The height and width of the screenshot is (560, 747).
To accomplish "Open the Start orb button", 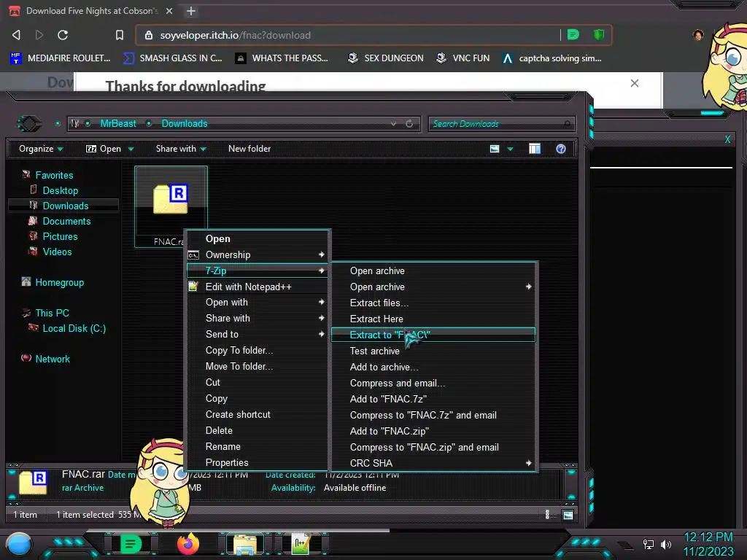I will tap(18, 544).
